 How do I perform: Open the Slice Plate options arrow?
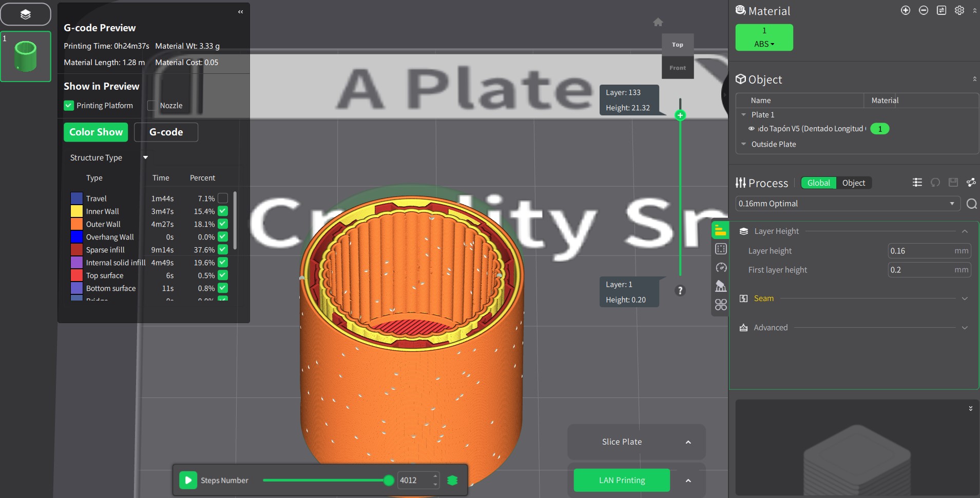(688, 442)
